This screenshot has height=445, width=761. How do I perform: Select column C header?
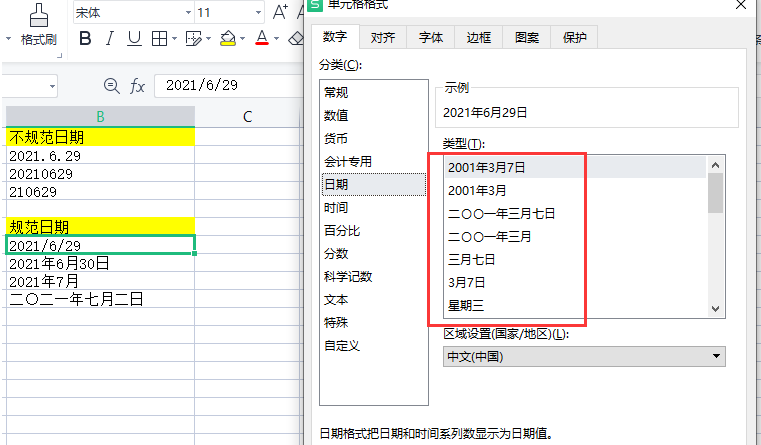248,116
